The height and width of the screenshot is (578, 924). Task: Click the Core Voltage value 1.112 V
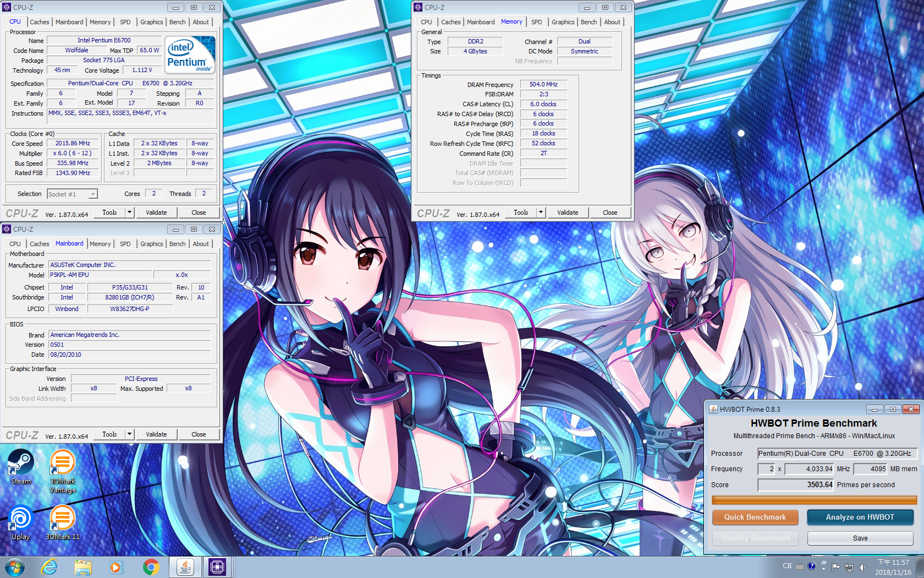click(x=142, y=70)
